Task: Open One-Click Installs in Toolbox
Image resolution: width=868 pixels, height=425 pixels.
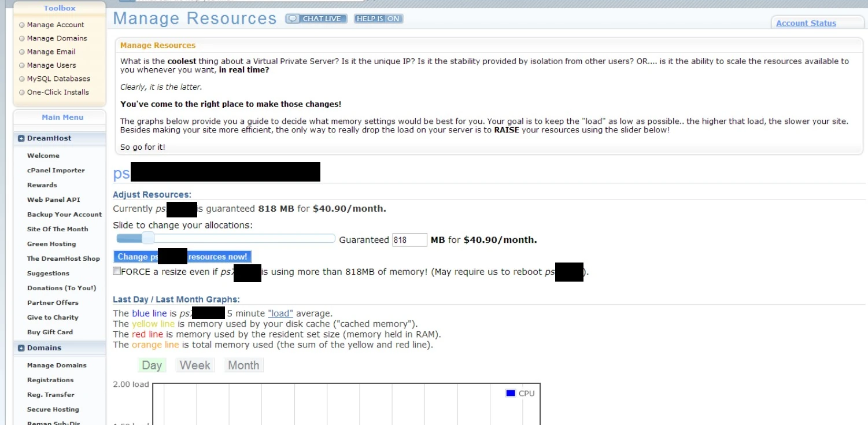Action: tap(58, 92)
